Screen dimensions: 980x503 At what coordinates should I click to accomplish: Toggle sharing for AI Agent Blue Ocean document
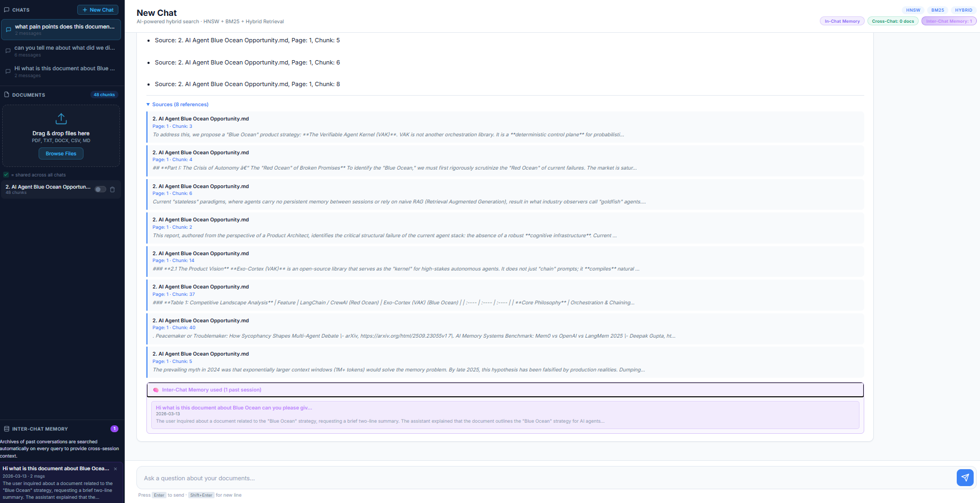(100, 189)
